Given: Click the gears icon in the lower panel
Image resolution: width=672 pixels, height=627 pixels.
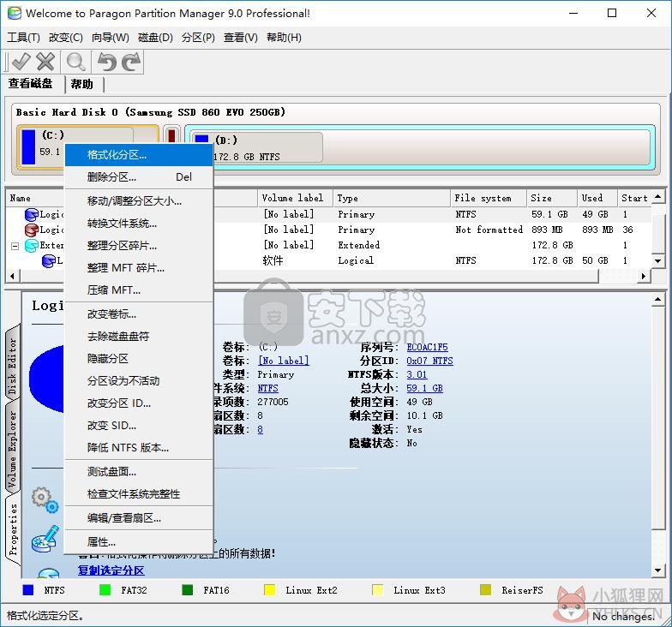Looking at the screenshot, I should tap(45, 499).
